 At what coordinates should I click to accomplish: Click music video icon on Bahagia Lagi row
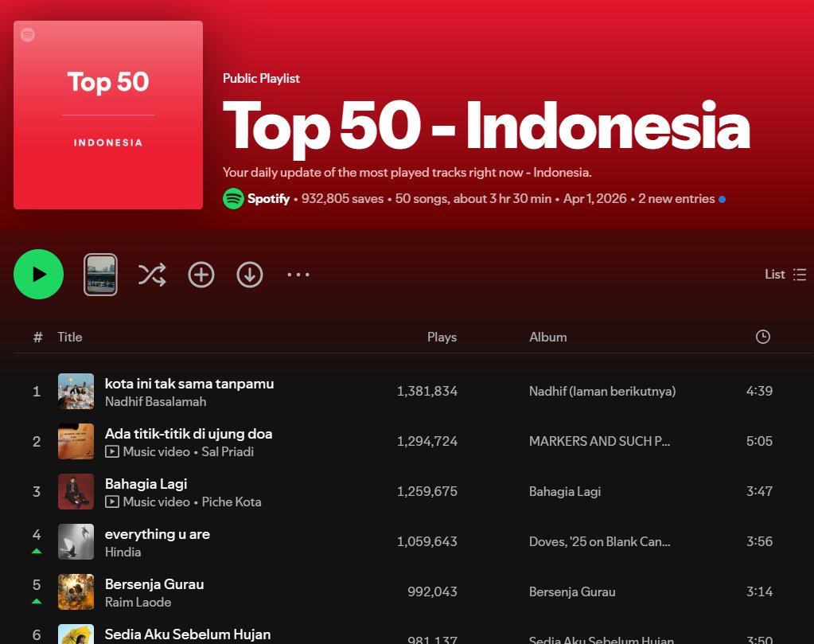111,502
